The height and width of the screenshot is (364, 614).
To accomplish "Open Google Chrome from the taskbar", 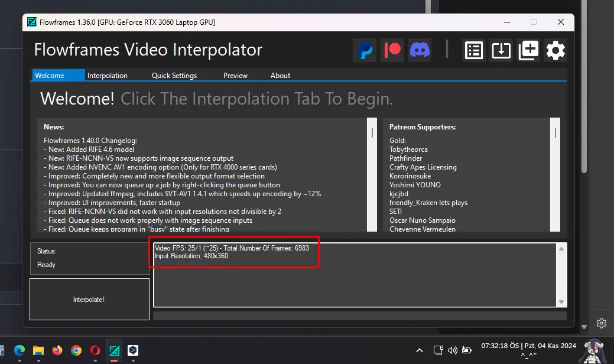I will (76, 350).
